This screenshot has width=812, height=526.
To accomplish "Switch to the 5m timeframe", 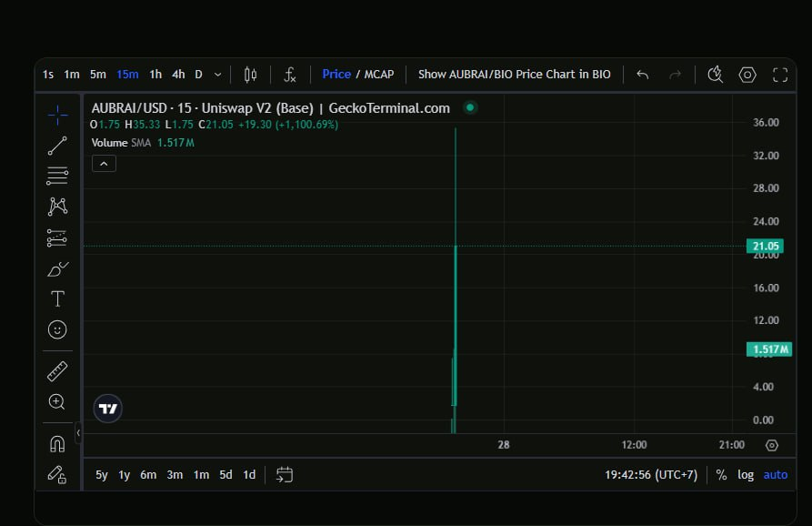I will 98,75.
